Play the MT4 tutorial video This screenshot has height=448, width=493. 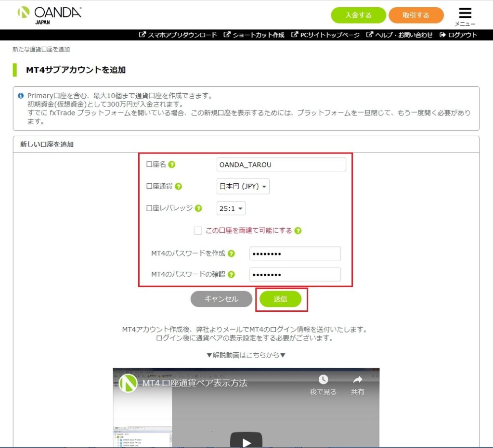coord(246,440)
